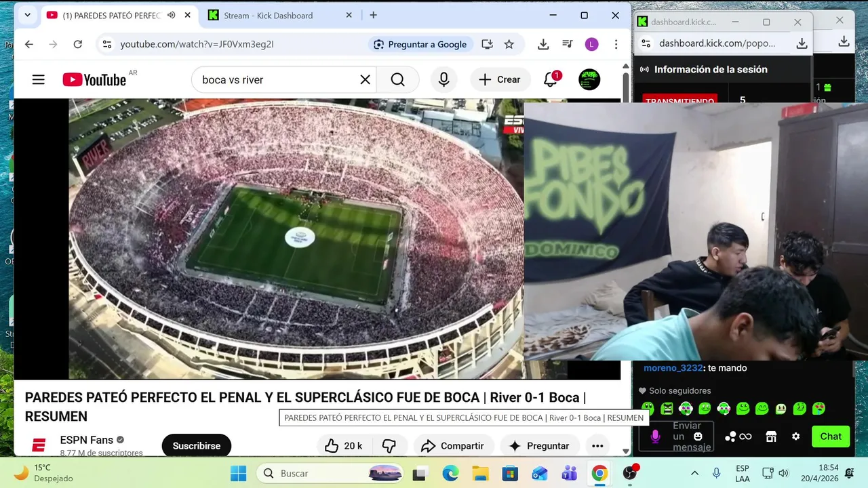
Task: Click the stadium video player
Action: (296, 239)
